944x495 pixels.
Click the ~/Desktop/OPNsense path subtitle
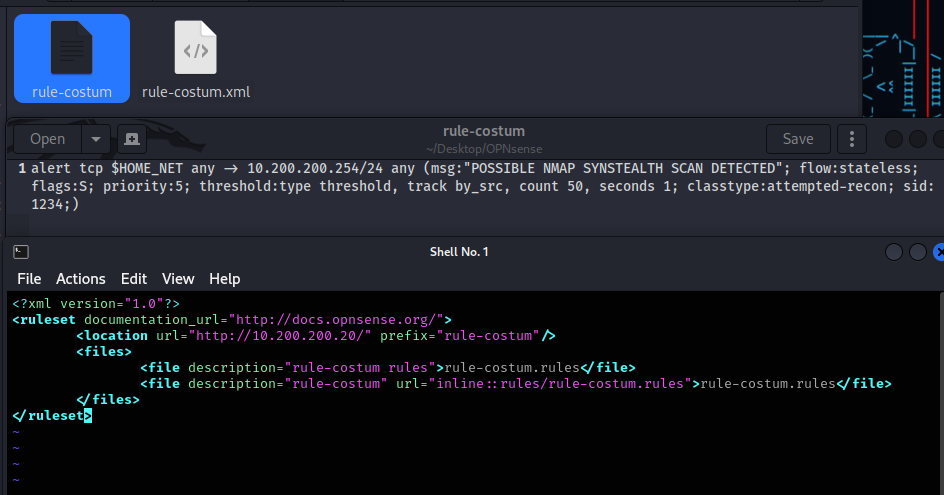(x=484, y=149)
